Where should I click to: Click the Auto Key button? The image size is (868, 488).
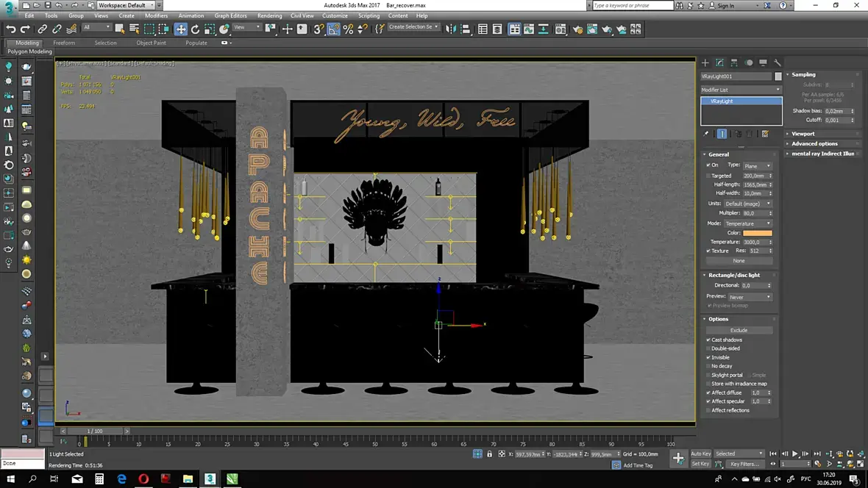(700, 453)
